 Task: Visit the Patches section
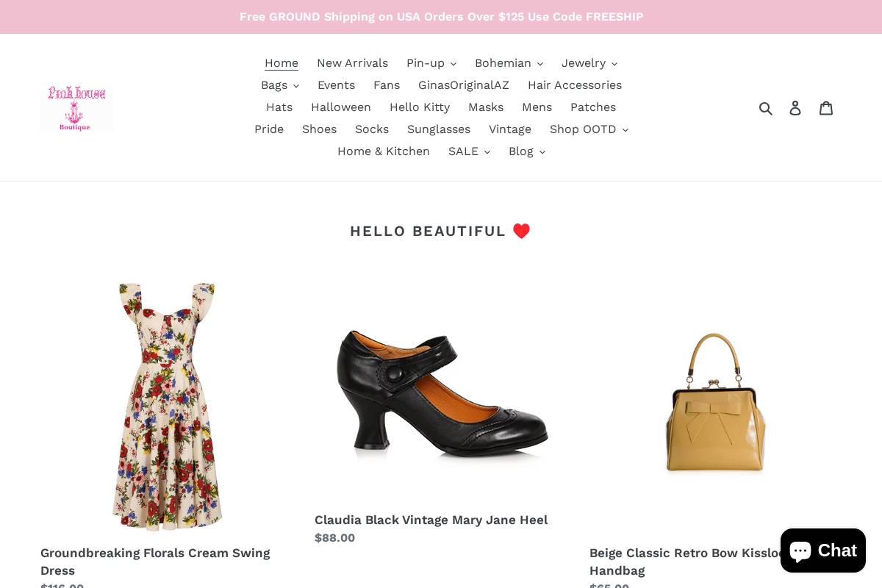(x=593, y=107)
